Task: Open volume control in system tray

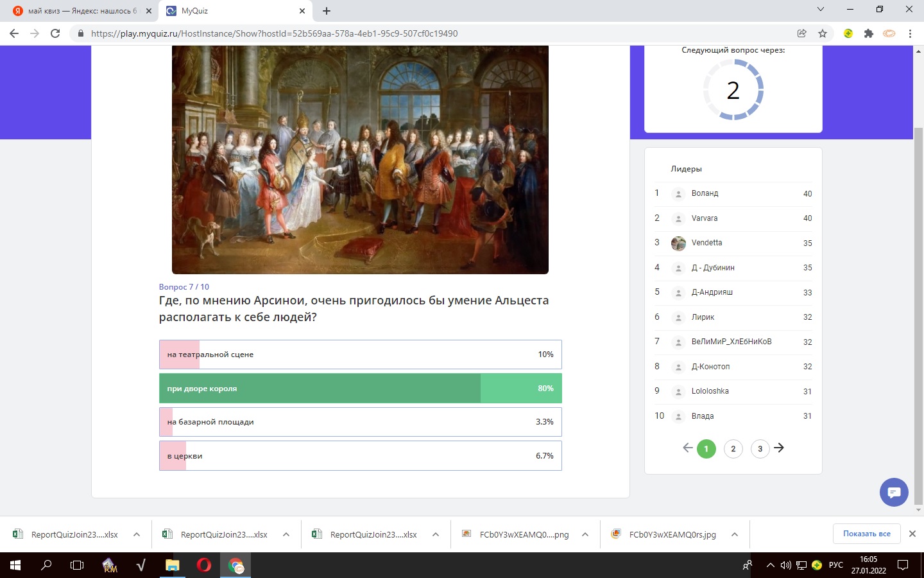Action: pyautogui.click(x=786, y=565)
